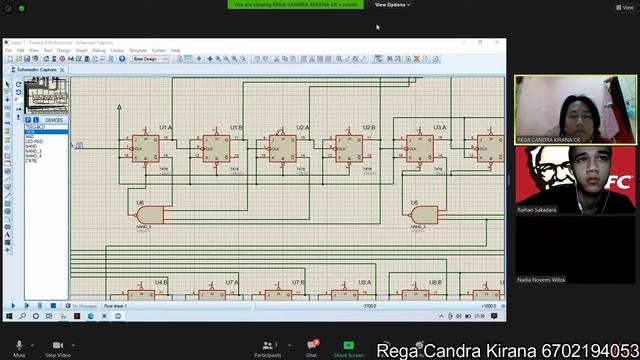The image size is (640, 360).
Task: Select the highlighted 7476 device entry
Action: 46,132
